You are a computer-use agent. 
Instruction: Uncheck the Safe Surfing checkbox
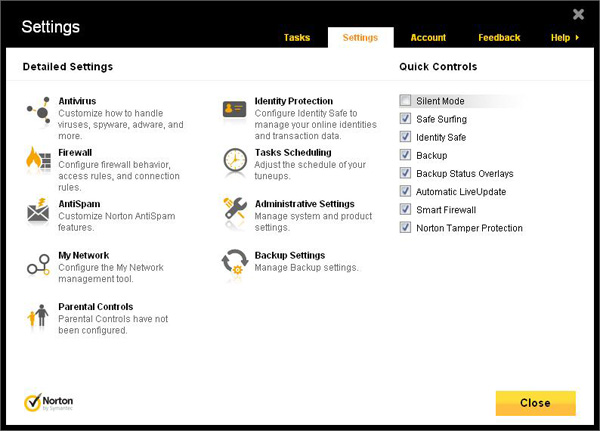[x=405, y=119]
